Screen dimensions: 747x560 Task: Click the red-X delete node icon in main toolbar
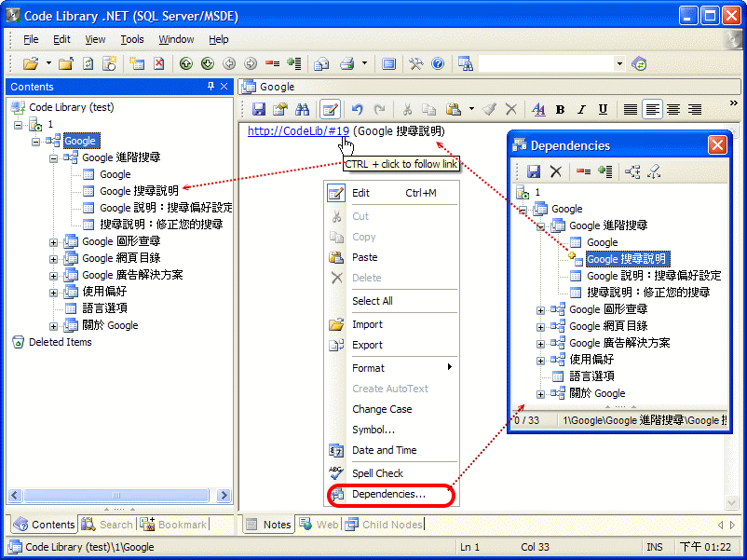click(158, 63)
